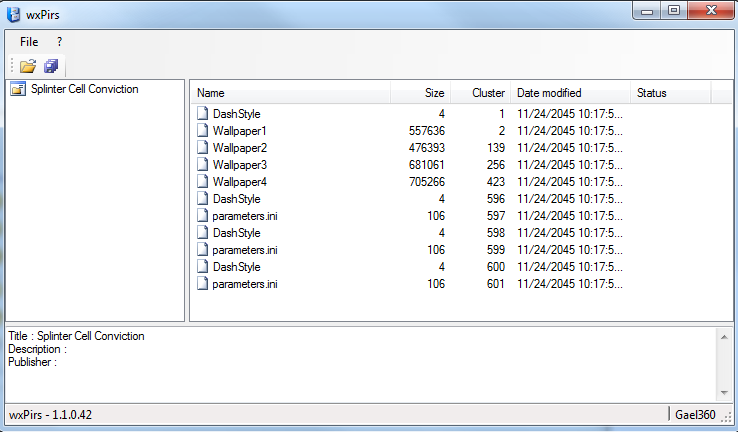Click Gael360 in the status bar

[x=695, y=415]
